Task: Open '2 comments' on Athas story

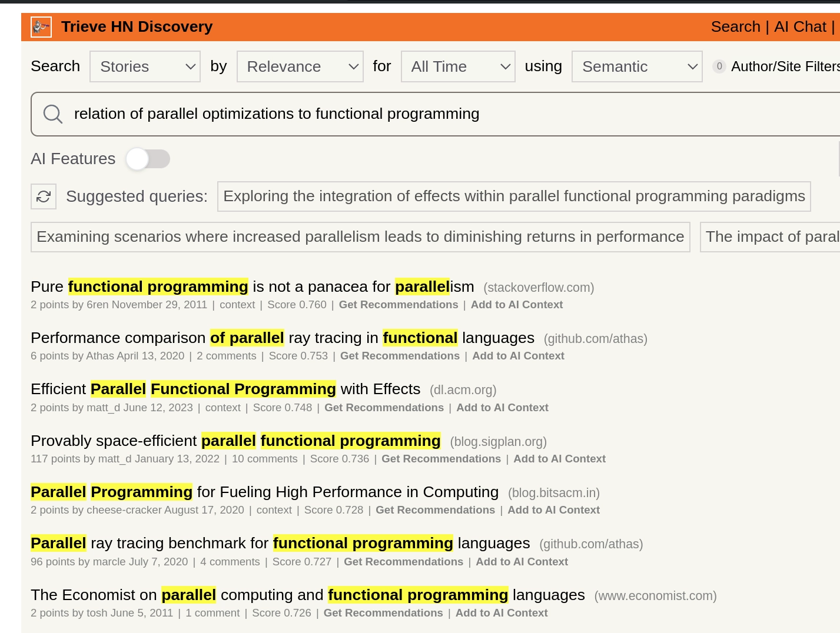Action: point(227,356)
